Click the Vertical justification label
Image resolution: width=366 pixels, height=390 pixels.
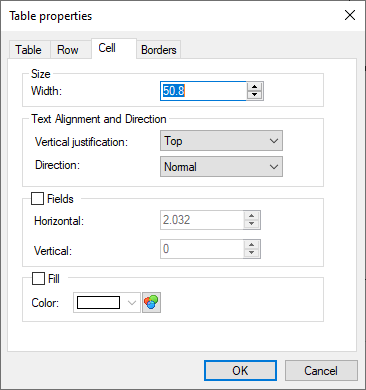coord(81,142)
